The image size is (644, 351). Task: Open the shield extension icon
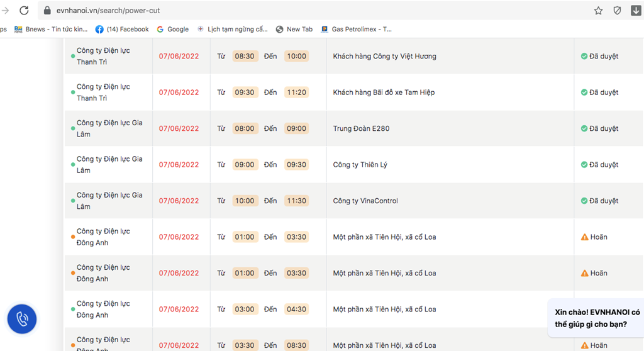617,11
